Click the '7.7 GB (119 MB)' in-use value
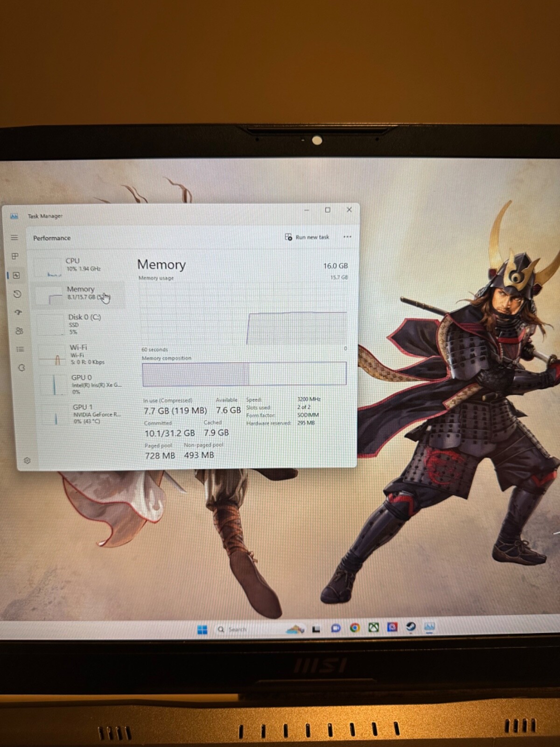Viewport: 560px width, 747px height. click(175, 411)
